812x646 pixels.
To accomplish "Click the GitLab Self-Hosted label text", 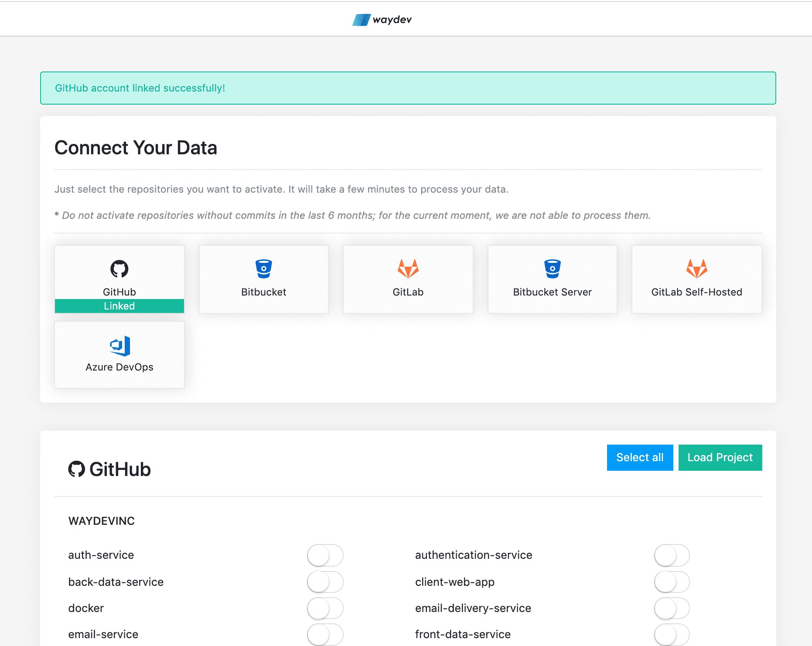I will (697, 292).
